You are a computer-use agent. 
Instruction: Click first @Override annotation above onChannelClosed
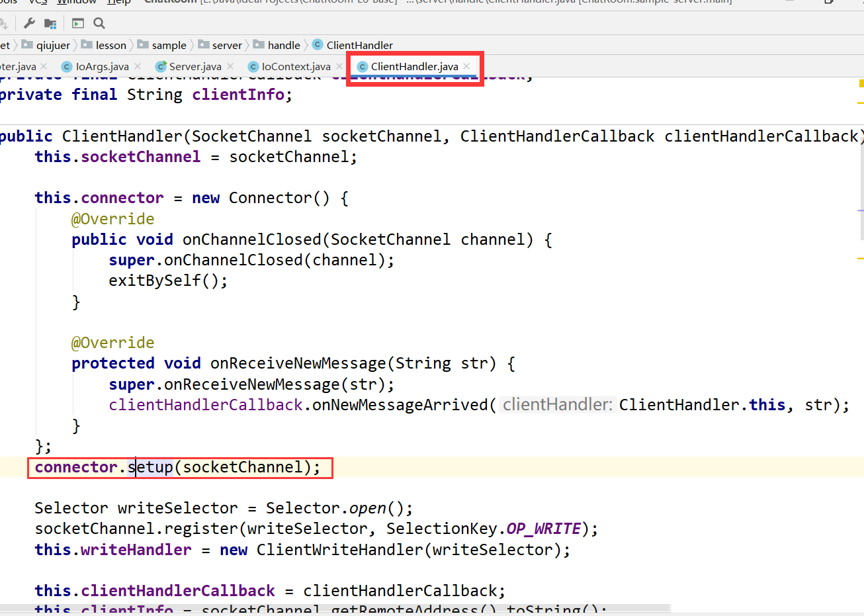pyautogui.click(x=112, y=219)
